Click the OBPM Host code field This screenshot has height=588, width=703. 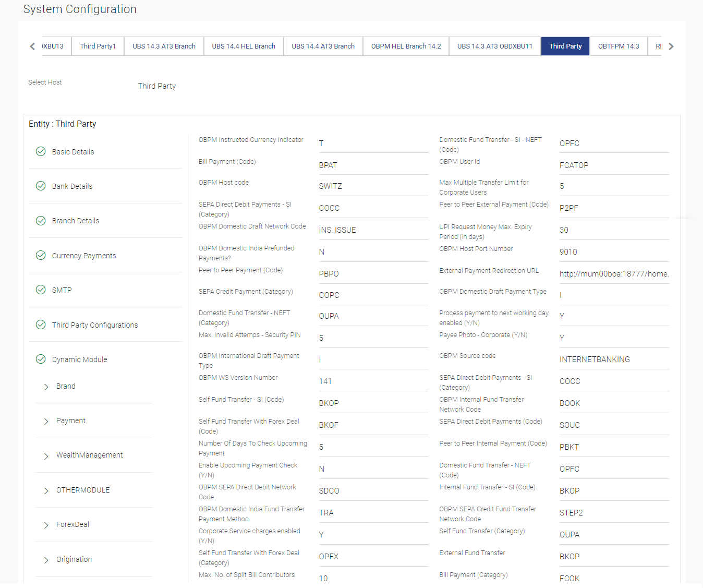coord(373,186)
